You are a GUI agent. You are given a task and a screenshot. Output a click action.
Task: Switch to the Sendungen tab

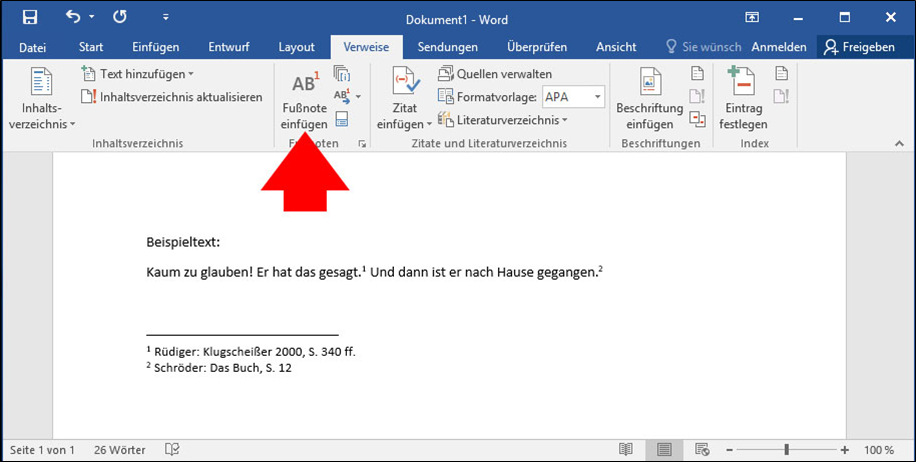pos(447,47)
